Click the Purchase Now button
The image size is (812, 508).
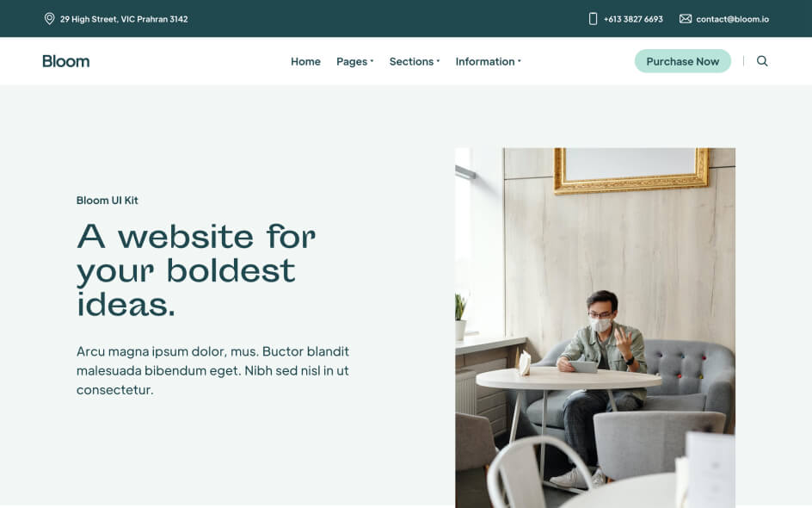[682, 61]
